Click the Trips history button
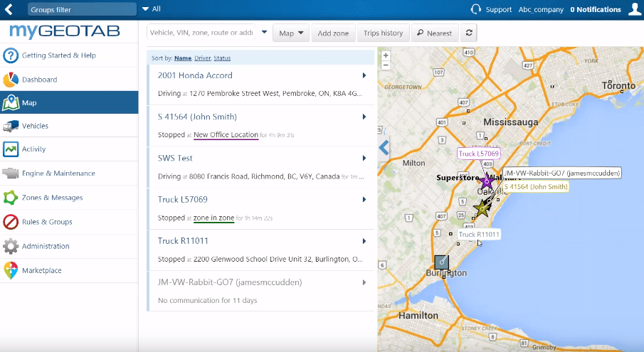This screenshot has height=352, width=644. 383,33
